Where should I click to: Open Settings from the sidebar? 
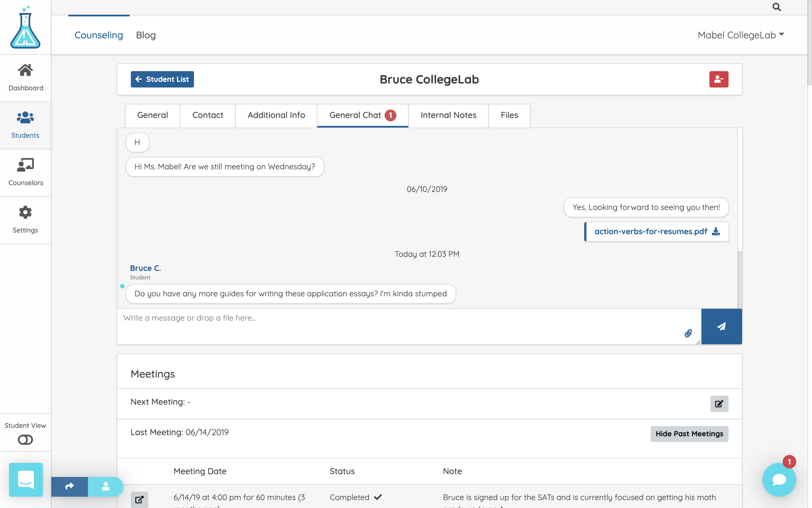point(25,220)
